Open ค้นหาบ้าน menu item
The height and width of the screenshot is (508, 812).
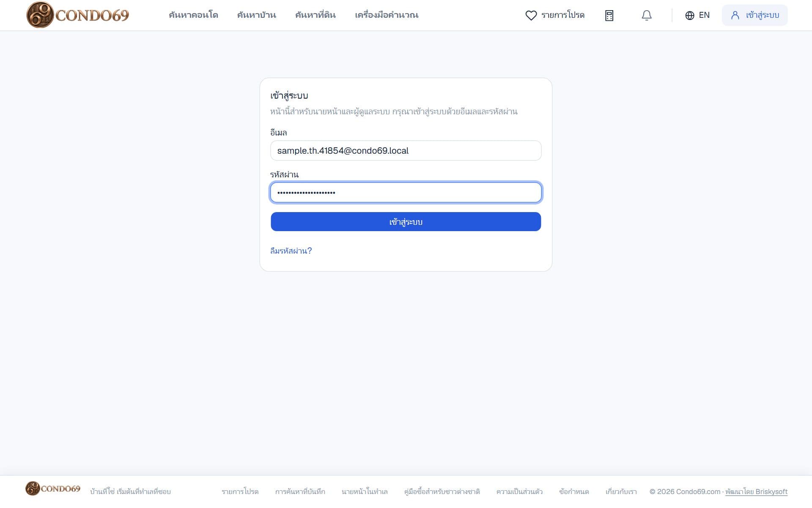tap(256, 15)
